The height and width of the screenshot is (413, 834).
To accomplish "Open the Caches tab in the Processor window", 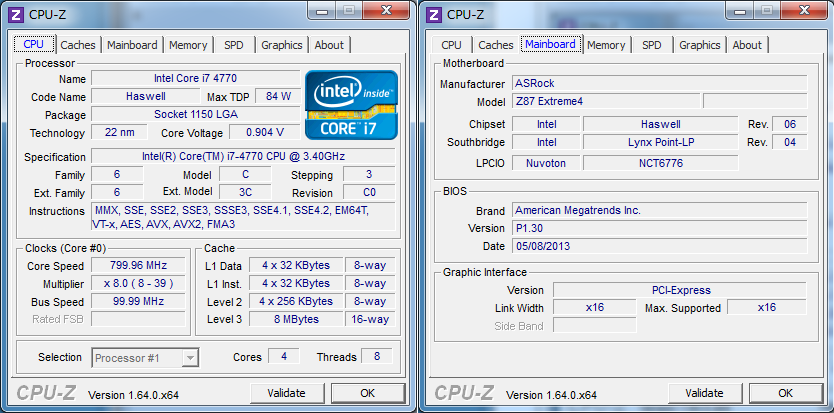I will (78, 45).
